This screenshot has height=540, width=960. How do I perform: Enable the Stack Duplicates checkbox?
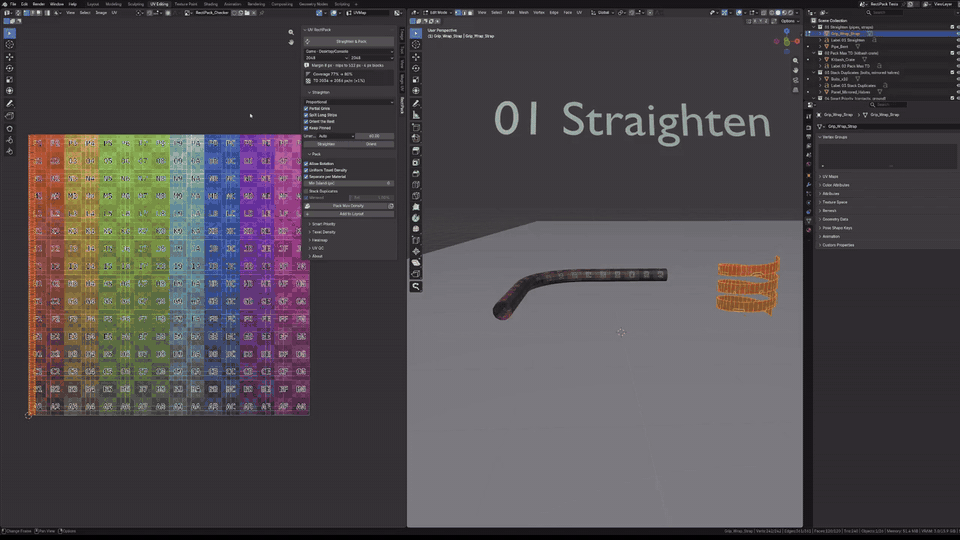(x=306, y=191)
